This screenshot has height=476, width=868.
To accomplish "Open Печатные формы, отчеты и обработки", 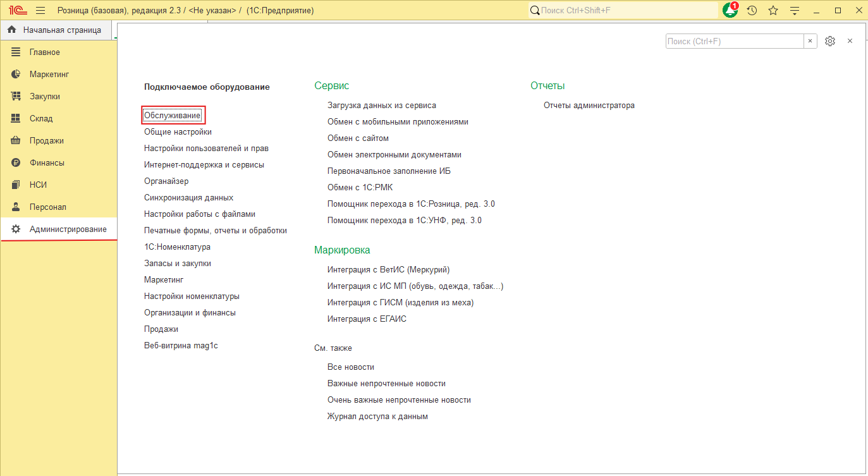I will [216, 231].
